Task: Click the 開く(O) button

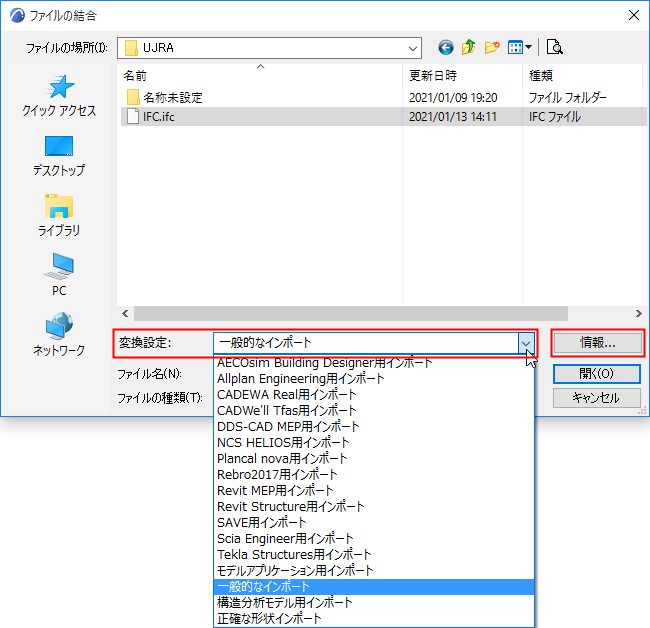Action: [x=597, y=374]
